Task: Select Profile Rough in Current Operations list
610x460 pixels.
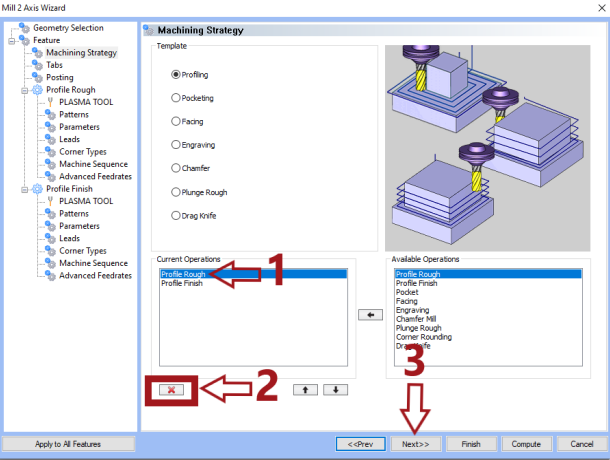Action: (253, 274)
